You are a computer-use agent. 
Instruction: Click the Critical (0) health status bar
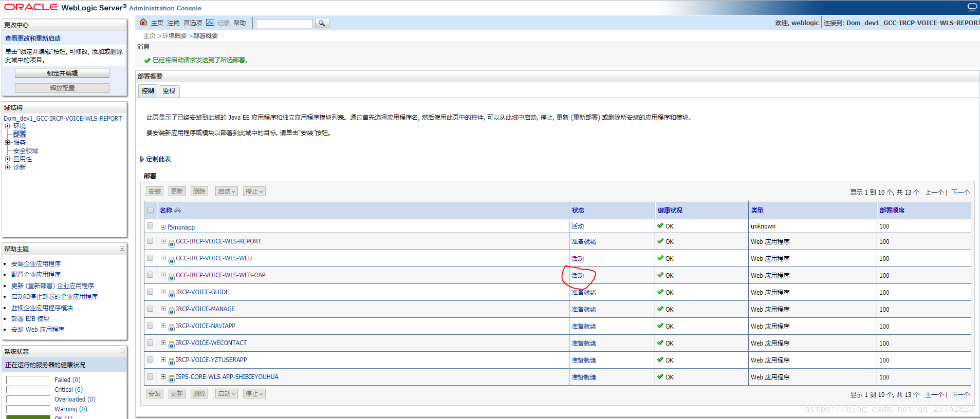click(x=28, y=390)
